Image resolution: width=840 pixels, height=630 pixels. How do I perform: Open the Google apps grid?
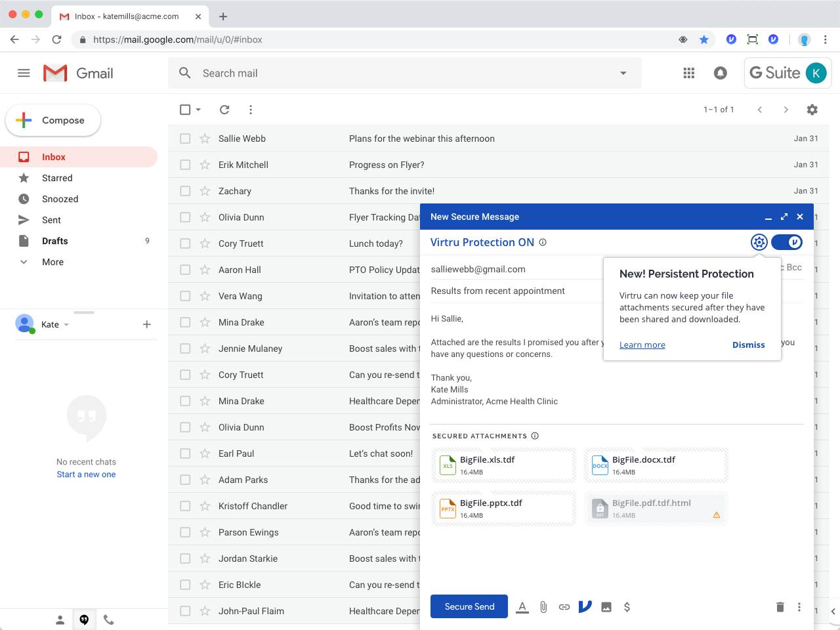pyautogui.click(x=689, y=73)
